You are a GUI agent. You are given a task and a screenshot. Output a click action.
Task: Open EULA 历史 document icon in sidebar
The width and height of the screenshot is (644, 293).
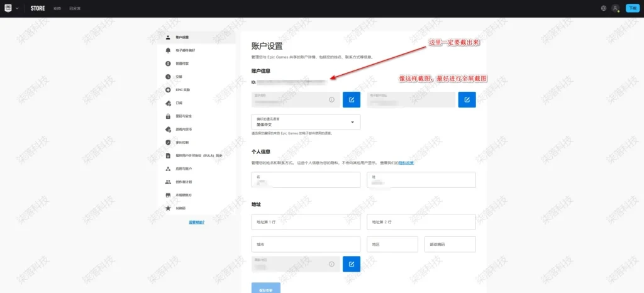pyautogui.click(x=168, y=155)
